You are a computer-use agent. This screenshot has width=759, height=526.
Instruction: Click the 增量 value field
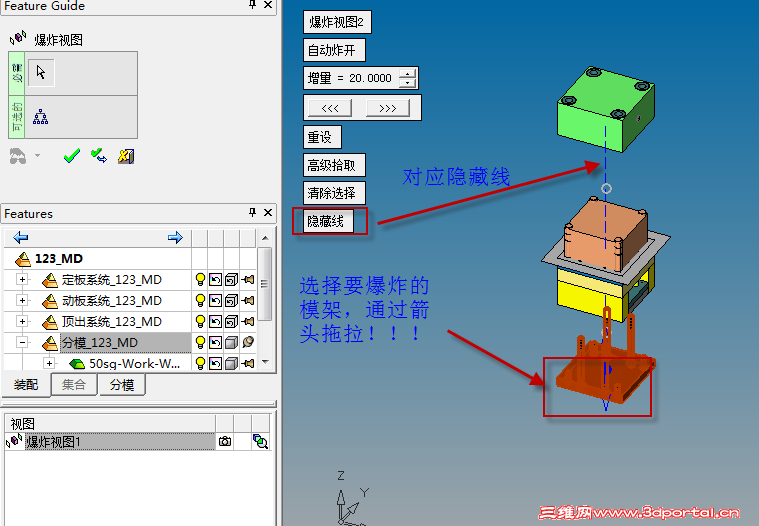pyautogui.click(x=370, y=78)
